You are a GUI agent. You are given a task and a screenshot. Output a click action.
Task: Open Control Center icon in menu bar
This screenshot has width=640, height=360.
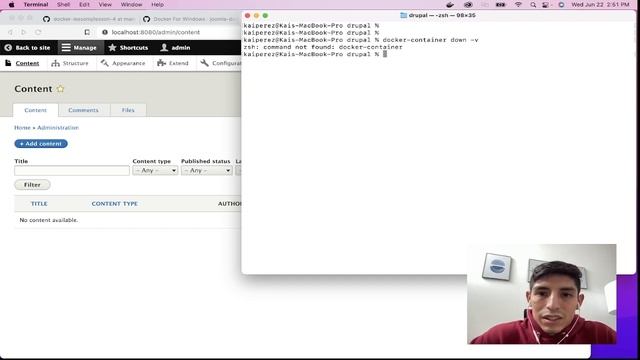pyautogui.click(x=545, y=5)
